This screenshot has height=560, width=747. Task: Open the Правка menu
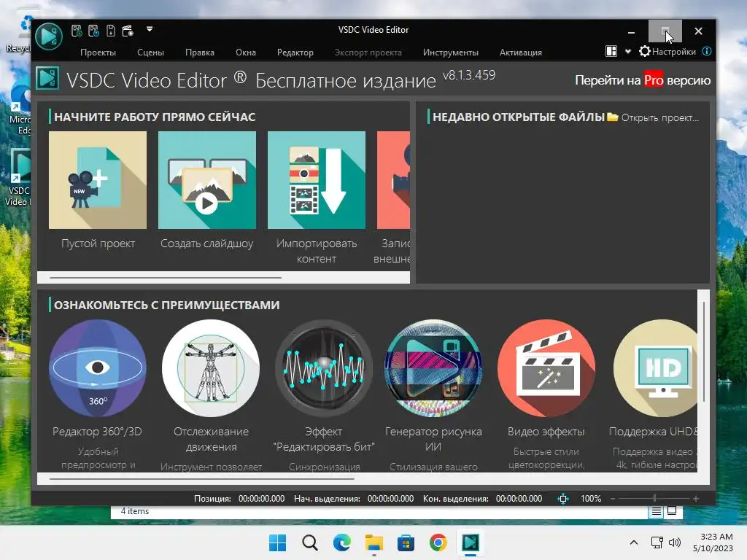[x=200, y=52]
